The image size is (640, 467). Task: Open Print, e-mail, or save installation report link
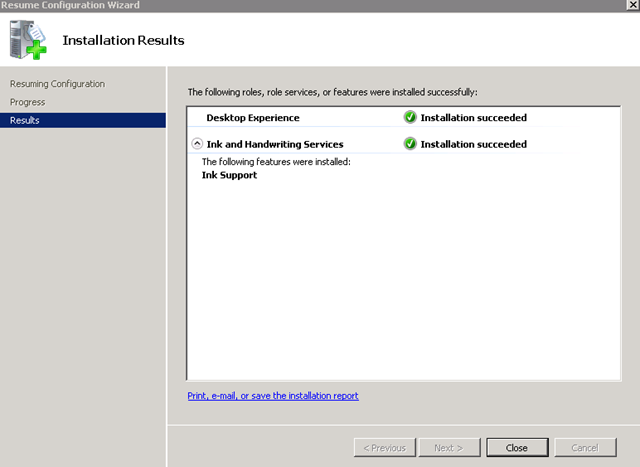(273, 396)
